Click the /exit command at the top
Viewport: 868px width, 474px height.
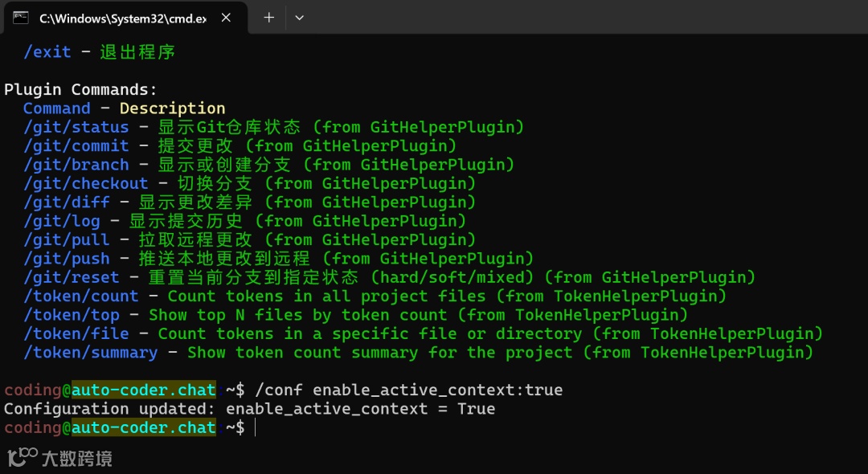coord(47,52)
